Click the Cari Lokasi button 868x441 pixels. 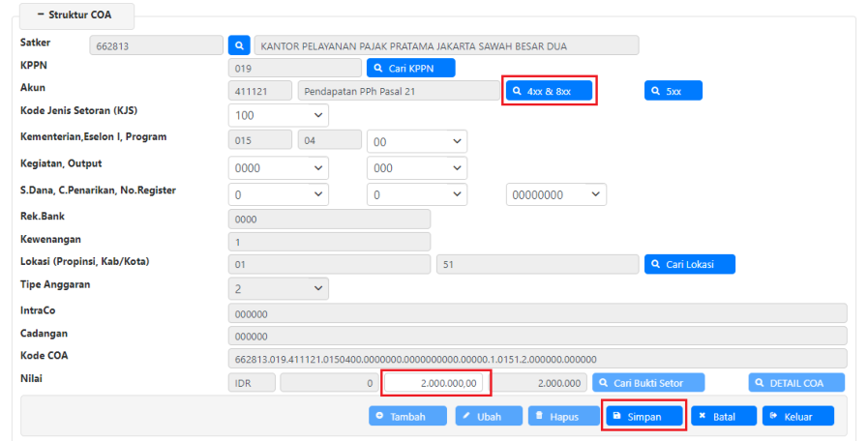690,264
